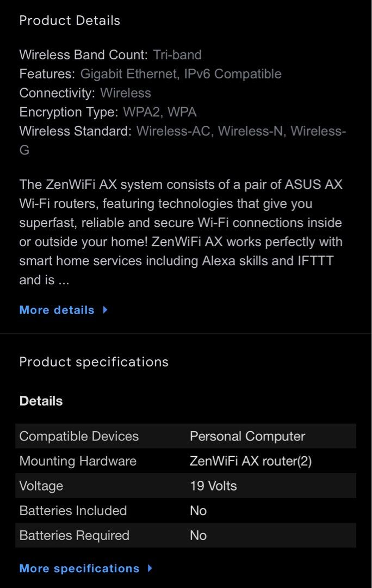Viewport: 372px width, 588px height.
Task: Expand More details
Action: pyautogui.click(x=57, y=310)
